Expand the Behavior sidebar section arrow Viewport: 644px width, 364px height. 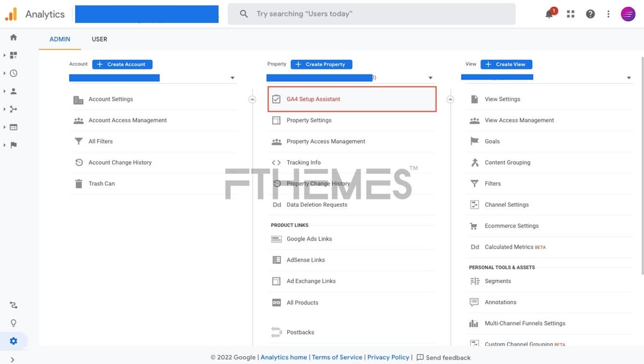[x=4, y=127]
